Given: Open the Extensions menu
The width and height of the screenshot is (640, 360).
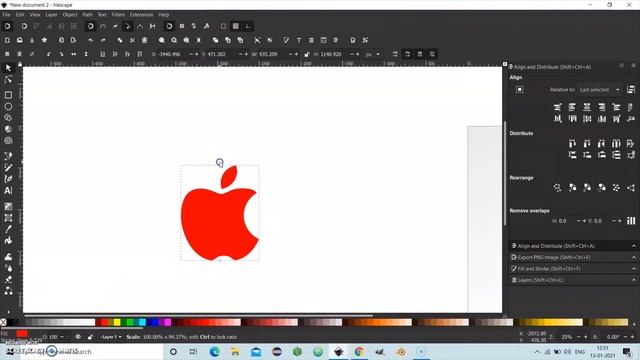Looking at the screenshot, I should [x=141, y=15].
